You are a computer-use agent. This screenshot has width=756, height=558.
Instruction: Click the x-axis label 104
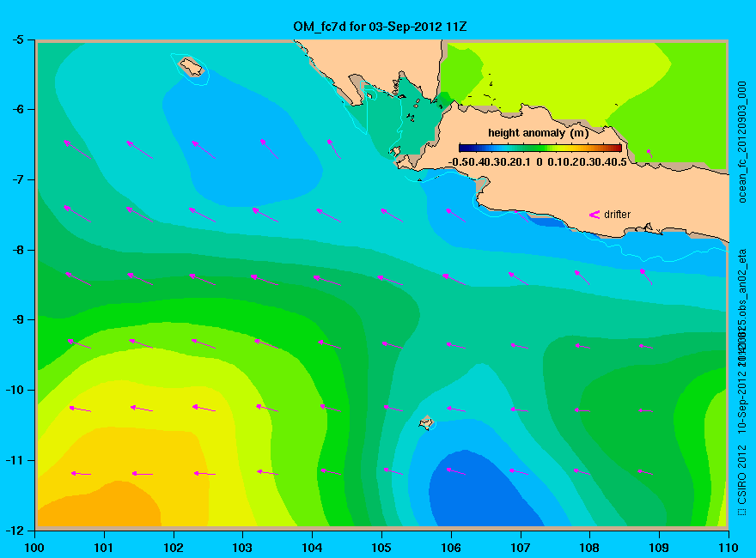(x=312, y=548)
